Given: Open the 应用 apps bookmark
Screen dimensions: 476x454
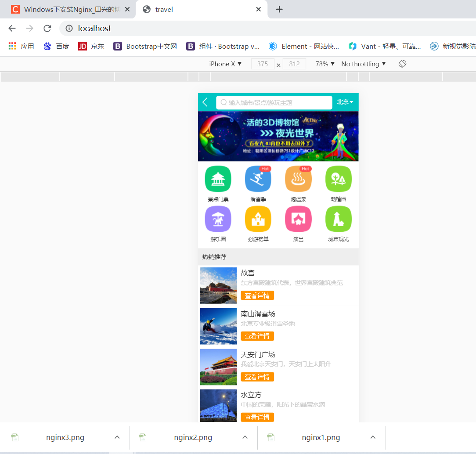Looking at the screenshot, I should pos(21,46).
